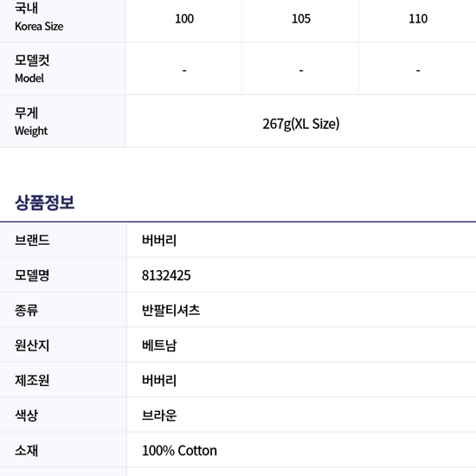Click the model number 8132425
Viewport: 476px width, 476px height.
click(166, 275)
